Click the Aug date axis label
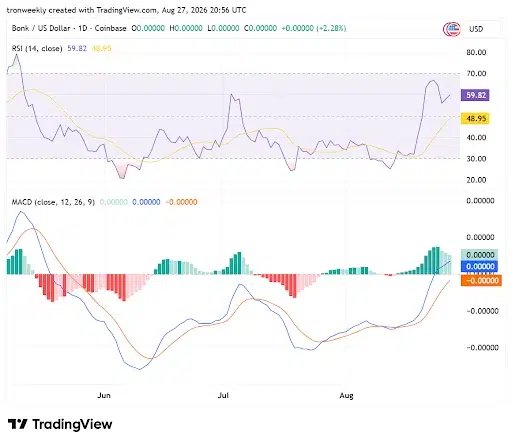The image size is (512, 444). (x=346, y=396)
